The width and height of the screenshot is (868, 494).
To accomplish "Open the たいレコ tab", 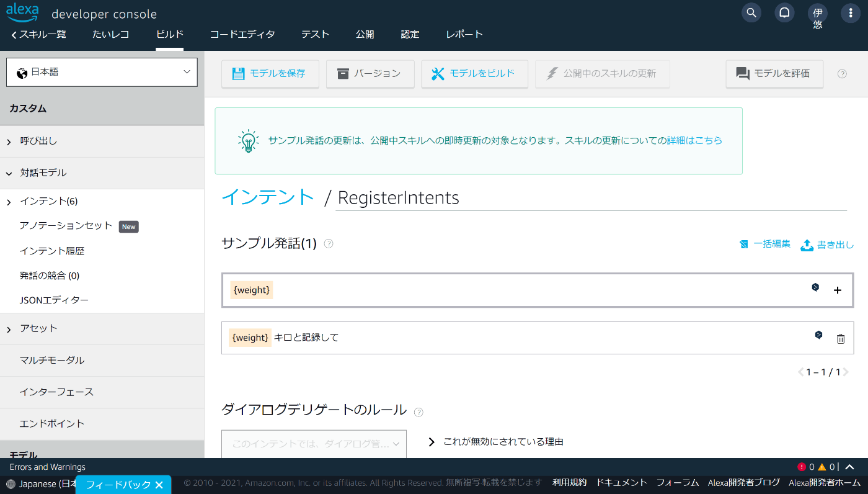I will tap(111, 34).
